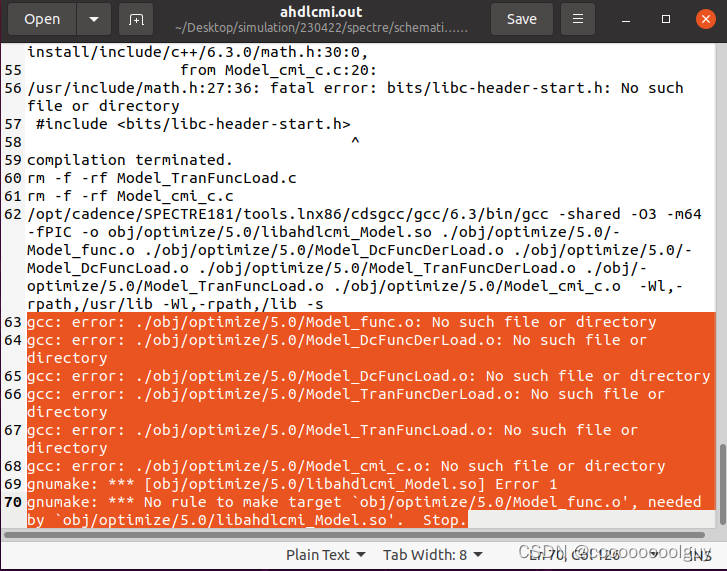Click the Open button
The height and width of the screenshot is (571, 727).
tap(42, 19)
